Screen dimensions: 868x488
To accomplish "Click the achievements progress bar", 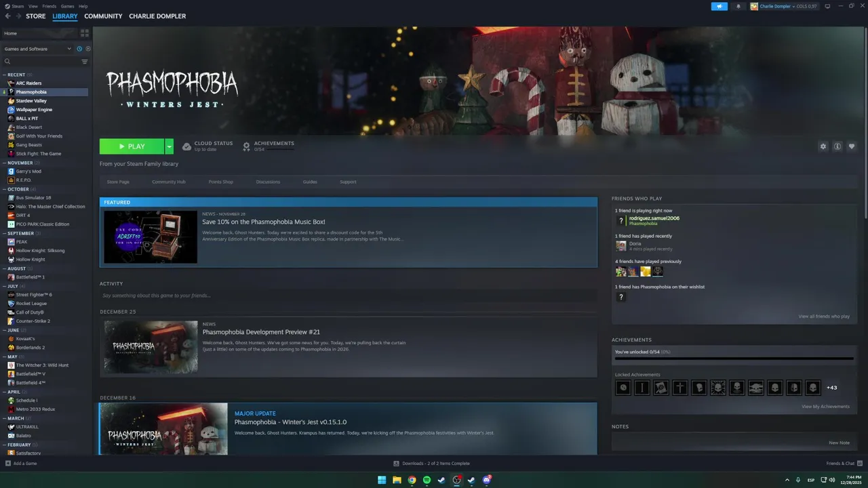I will click(x=734, y=359).
